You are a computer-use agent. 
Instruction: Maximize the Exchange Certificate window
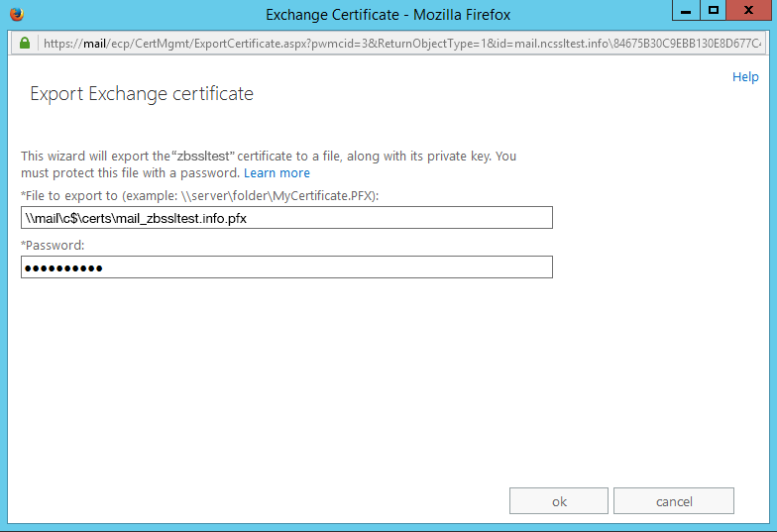click(x=713, y=11)
